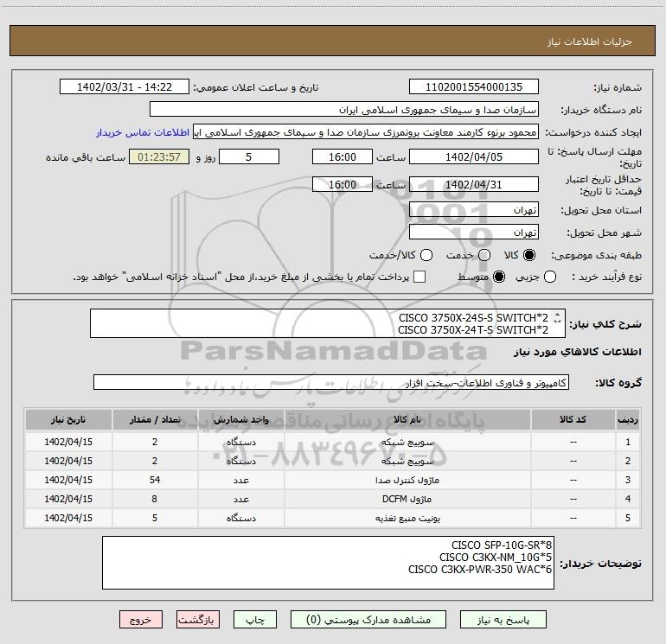The width and height of the screenshot is (666, 644).
Task: Click the remaining days field showing 5
Action: 249,156
